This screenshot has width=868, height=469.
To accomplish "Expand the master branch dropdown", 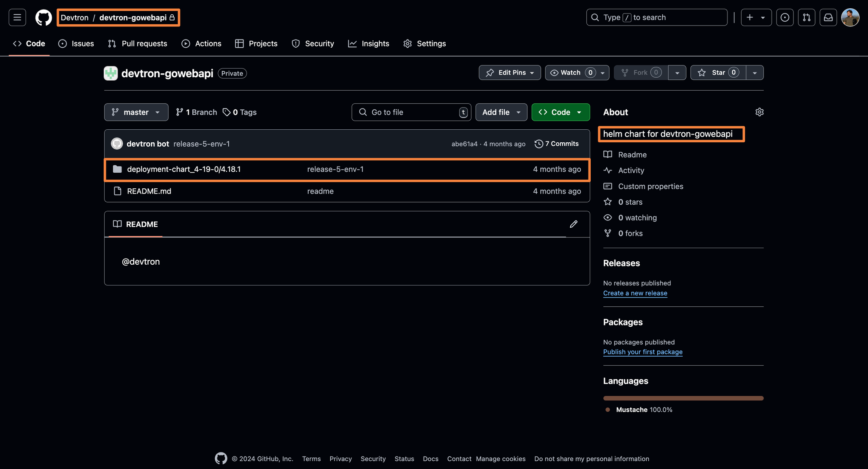I will [x=136, y=112].
